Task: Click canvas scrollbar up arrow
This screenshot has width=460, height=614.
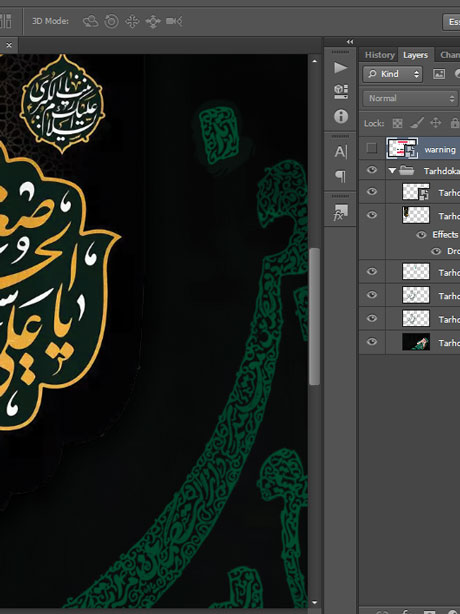Action: (314, 61)
